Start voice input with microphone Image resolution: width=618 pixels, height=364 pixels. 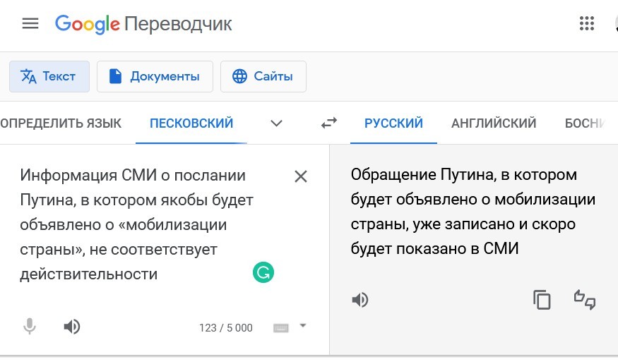point(30,327)
